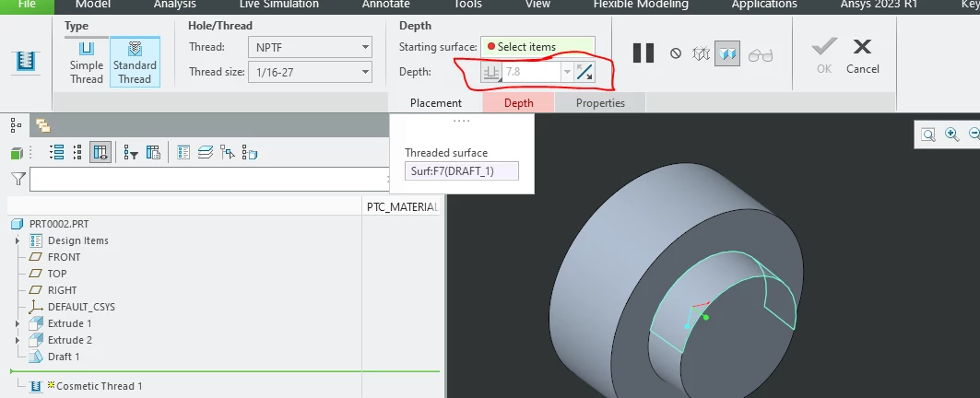Image resolution: width=980 pixels, height=398 pixels.
Task: Switch to the Ansys 2023 R1 tab
Action: pyautogui.click(x=879, y=5)
